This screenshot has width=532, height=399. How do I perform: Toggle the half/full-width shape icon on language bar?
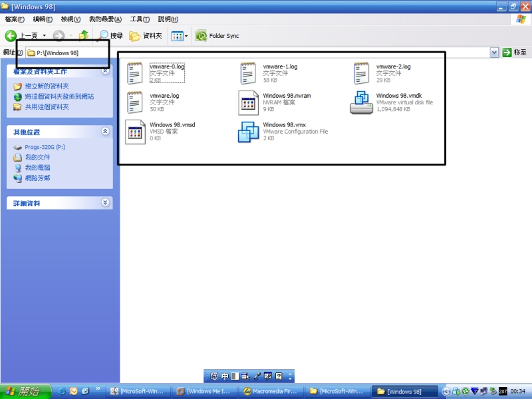(x=235, y=376)
